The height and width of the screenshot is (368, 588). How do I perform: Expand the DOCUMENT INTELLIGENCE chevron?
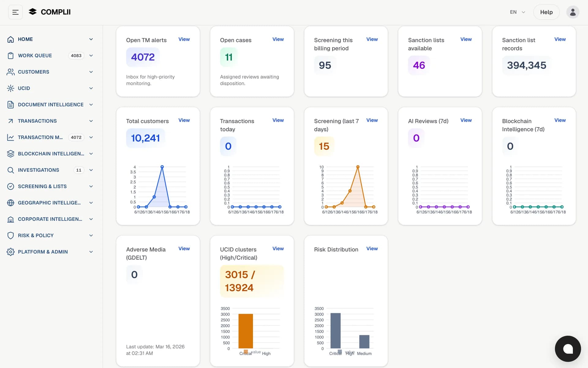click(91, 105)
